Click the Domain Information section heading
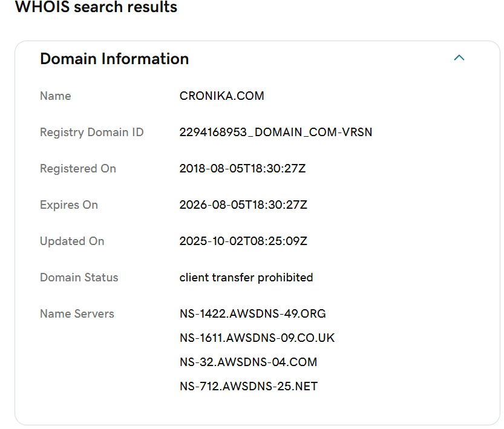This screenshot has height=429, width=504. tap(114, 59)
